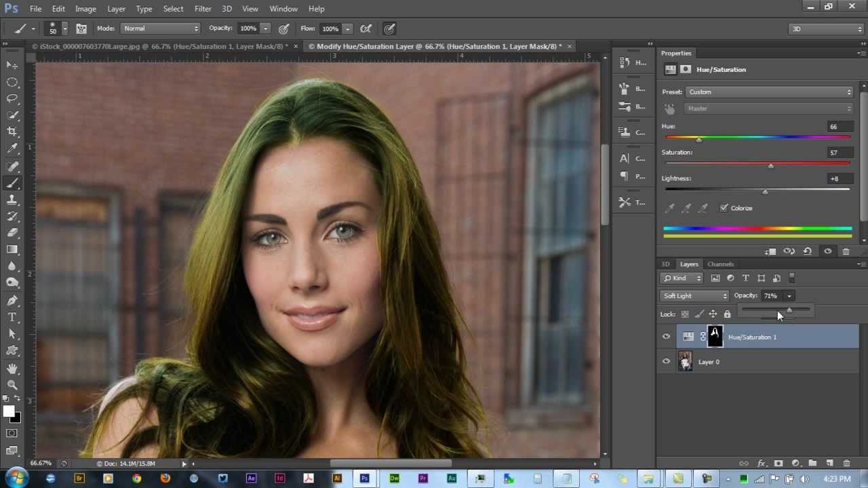Select the Clone Stamp tool
Image resolution: width=868 pixels, height=488 pixels.
(12, 200)
